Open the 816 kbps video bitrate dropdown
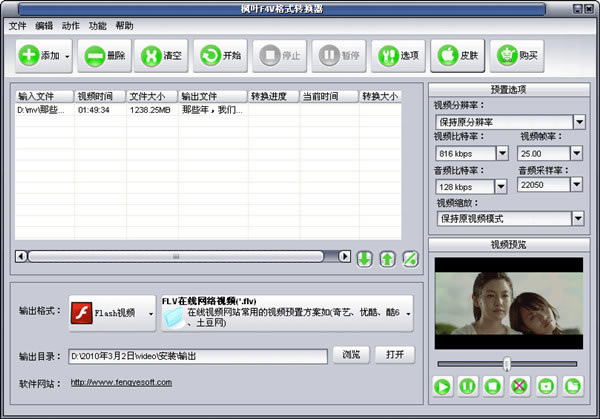Viewport: 600px width, 419px height. (501, 153)
